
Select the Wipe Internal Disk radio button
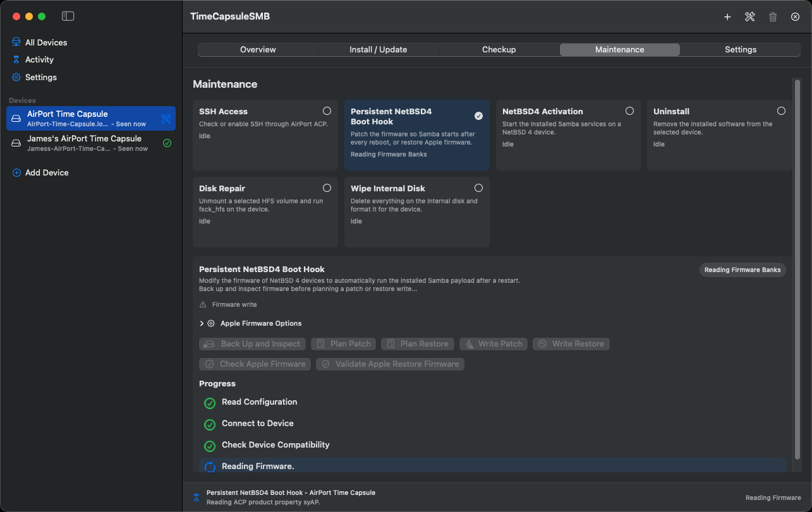click(478, 188)
